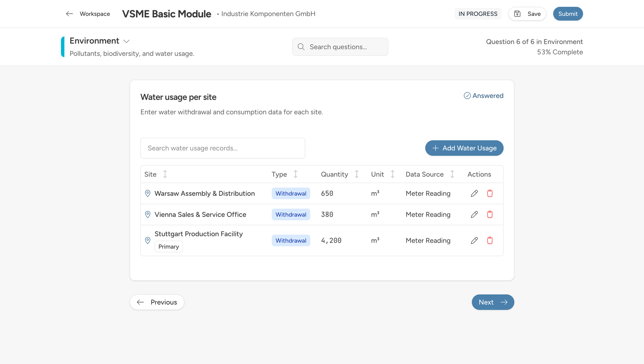Advance with the Next button
This screenshot has width=644, height=364.
(x=493, y=302)
